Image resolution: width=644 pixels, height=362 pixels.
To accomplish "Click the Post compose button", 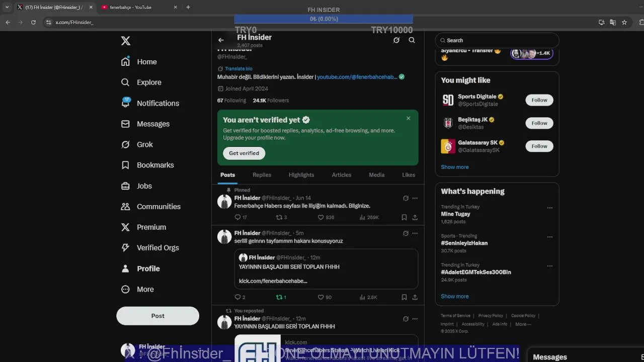I will point(158,316).
